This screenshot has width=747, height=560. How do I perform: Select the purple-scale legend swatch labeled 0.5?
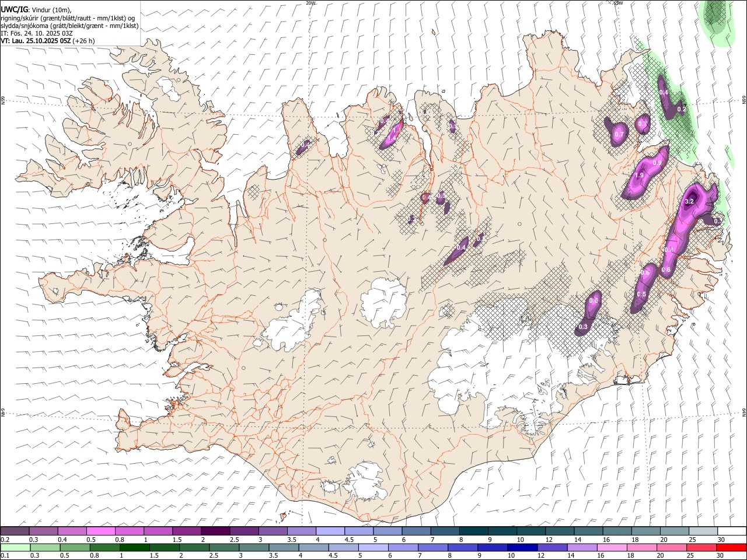tap(101, 531)
